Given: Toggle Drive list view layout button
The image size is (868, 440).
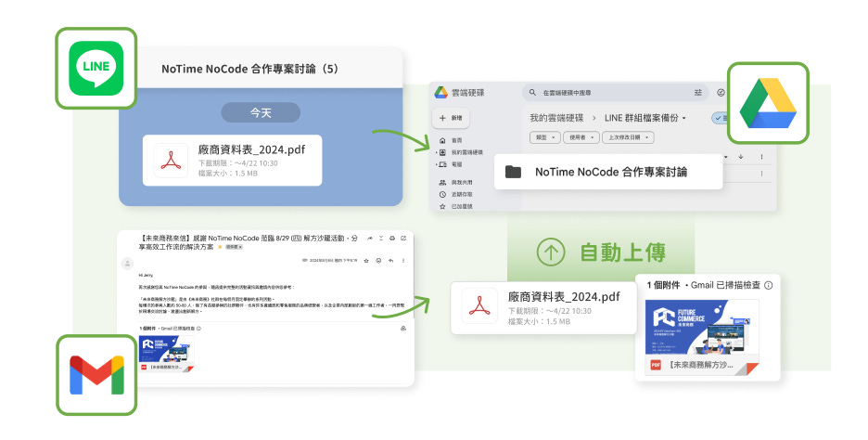Looking at the screenshot, I should (720, 118).
